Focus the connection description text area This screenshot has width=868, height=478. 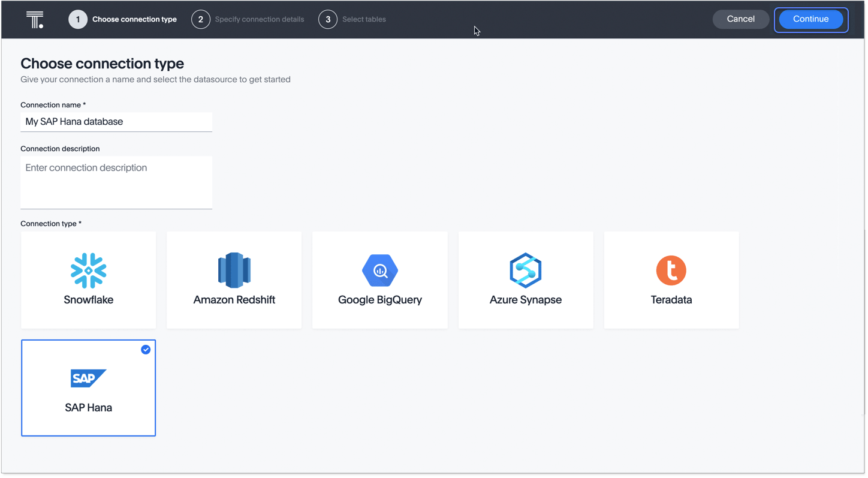tap(116, 182)
